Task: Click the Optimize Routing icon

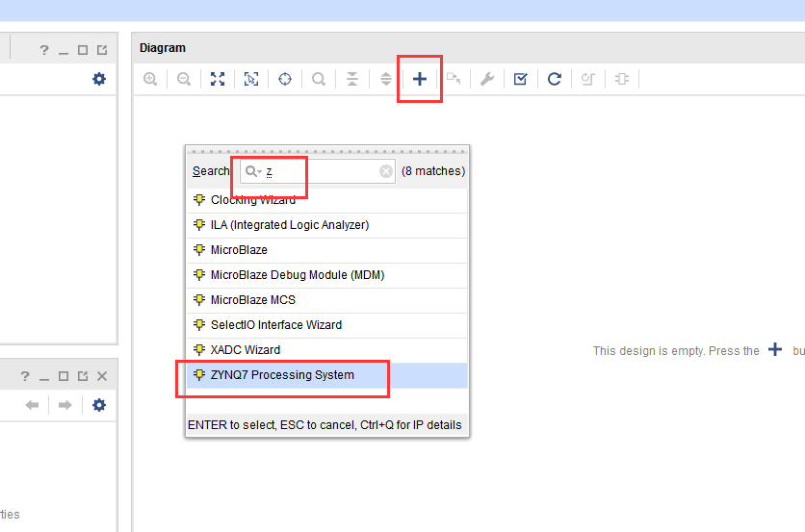Action: click(x=587, y=79)
